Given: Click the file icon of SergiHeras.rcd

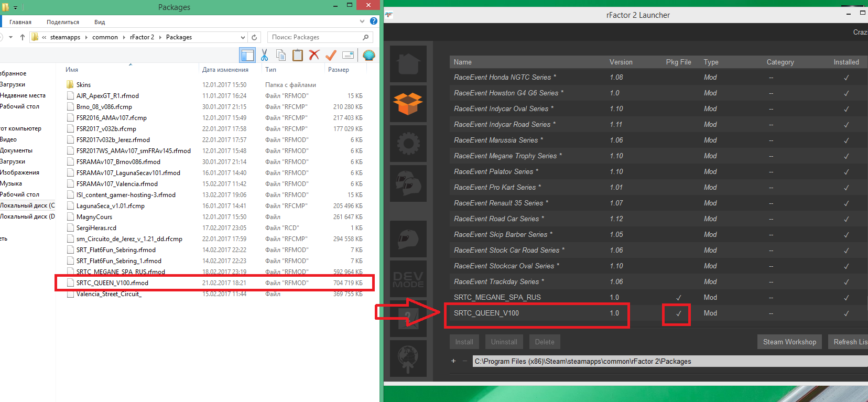Looking at the screenshot, I should 70,228.
